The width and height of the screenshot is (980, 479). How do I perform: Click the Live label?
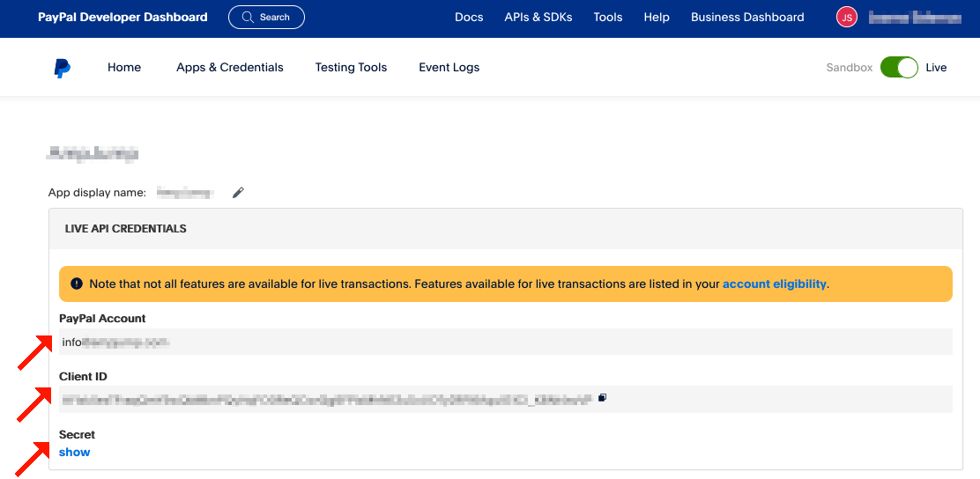[x=936, y=68]
